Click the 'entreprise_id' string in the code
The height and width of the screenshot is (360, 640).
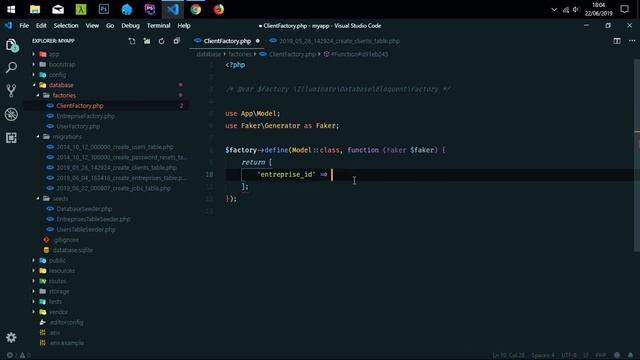point(286,174)
